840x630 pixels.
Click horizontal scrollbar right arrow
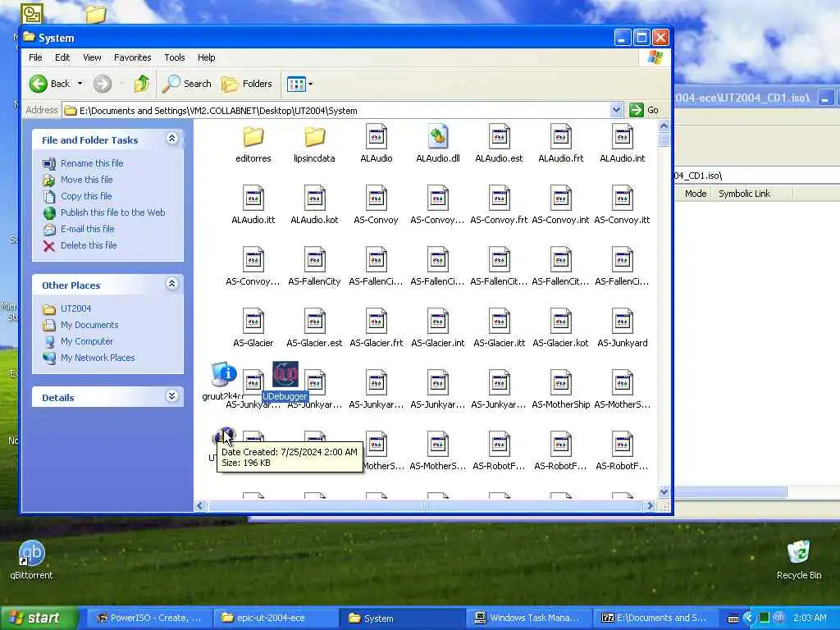tap(650, 505)
